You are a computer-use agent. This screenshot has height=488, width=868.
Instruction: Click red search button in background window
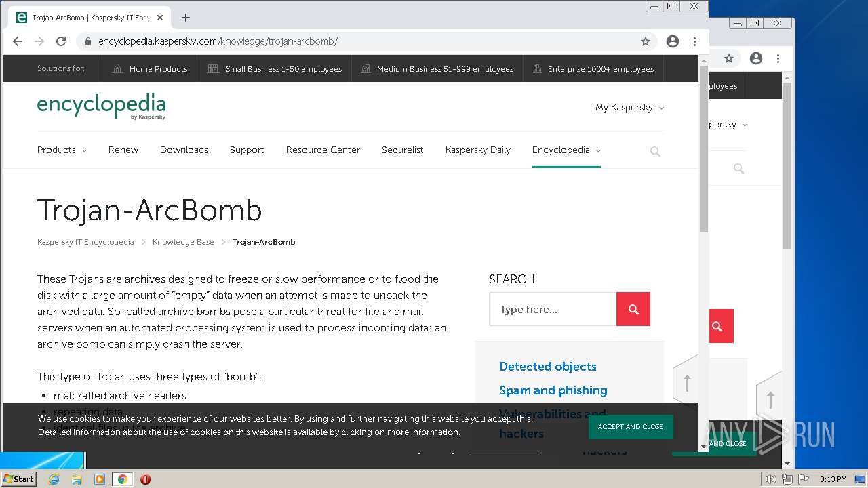pyautogui.click(x=721, y=326)
